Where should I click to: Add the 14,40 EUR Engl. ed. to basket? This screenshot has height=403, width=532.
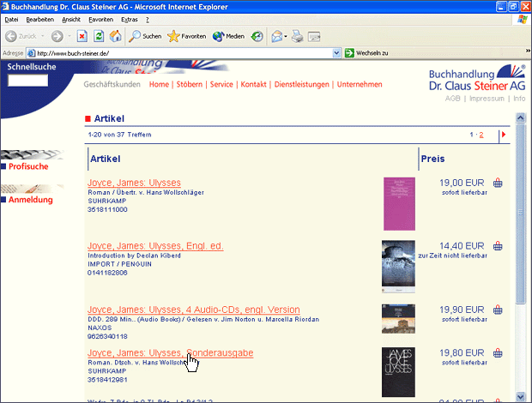pos(498,246)
